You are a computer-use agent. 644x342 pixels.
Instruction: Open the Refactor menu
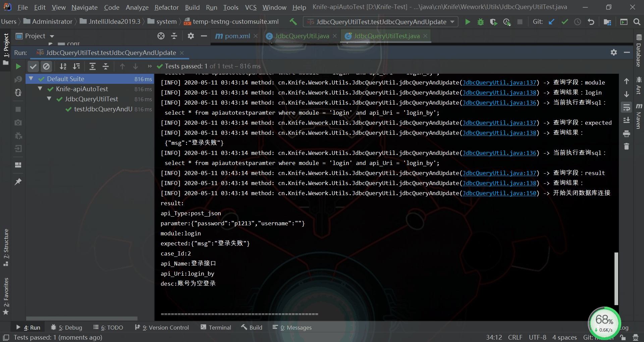coord(166,7)
